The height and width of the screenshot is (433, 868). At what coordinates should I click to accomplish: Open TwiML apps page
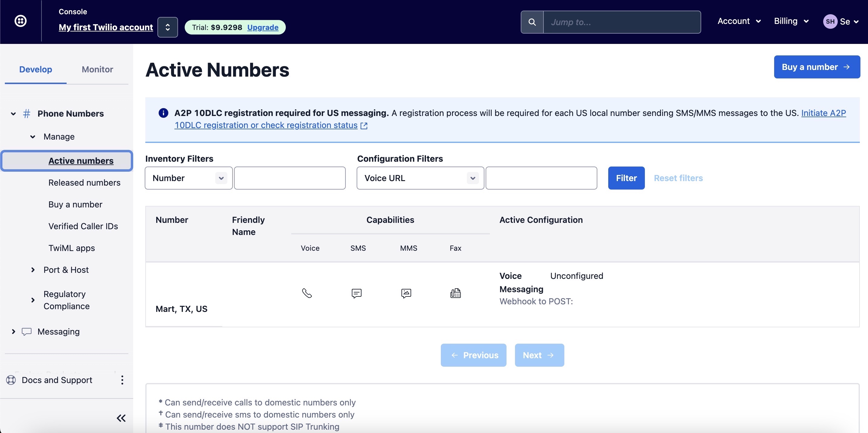click(x=71, y=248)
